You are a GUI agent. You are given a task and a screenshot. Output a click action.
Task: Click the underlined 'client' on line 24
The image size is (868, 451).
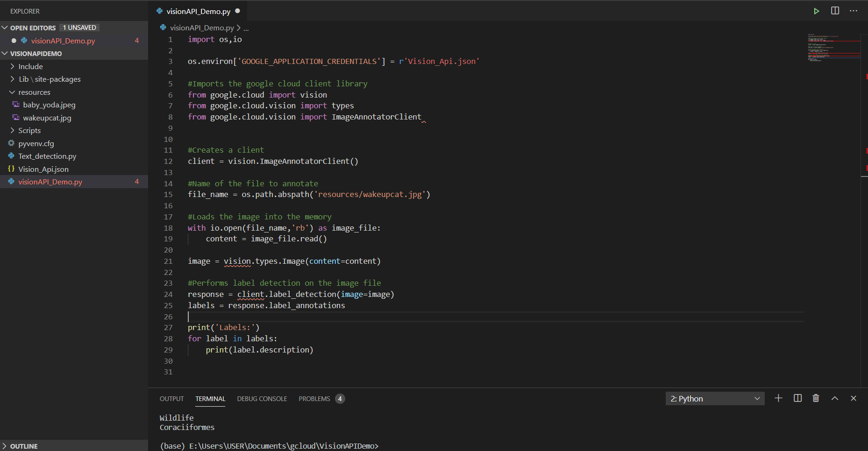(251, 294)
